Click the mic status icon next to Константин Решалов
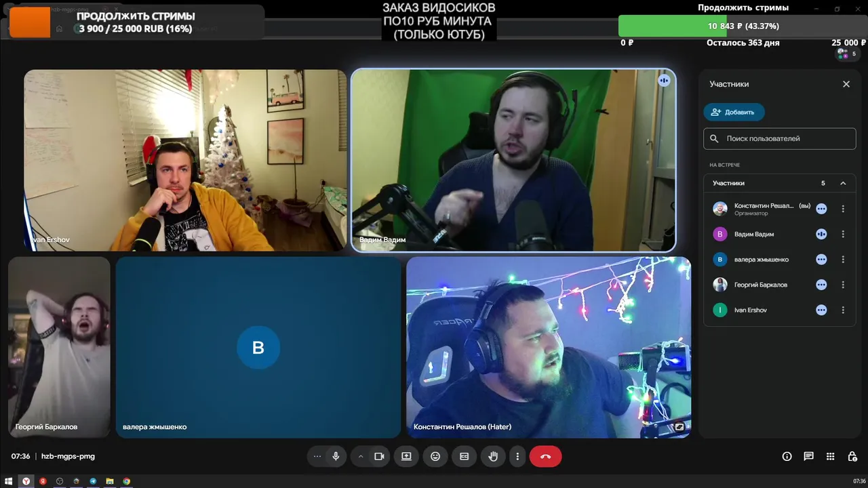868x488 pixels. [821, 209]
